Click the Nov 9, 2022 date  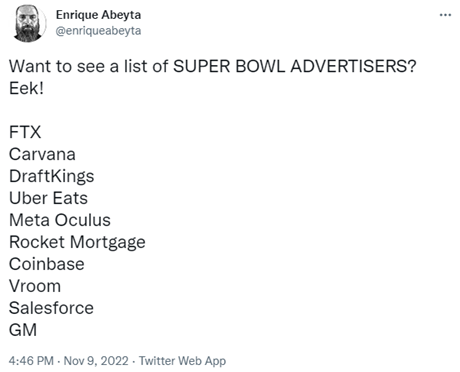click(96, 361)
